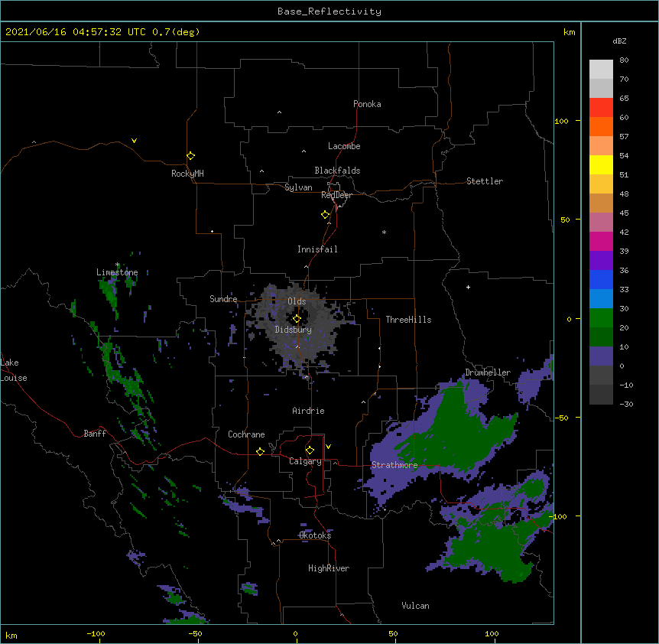Click the bright green 30 dBZ legend swatch

point(601,318)
